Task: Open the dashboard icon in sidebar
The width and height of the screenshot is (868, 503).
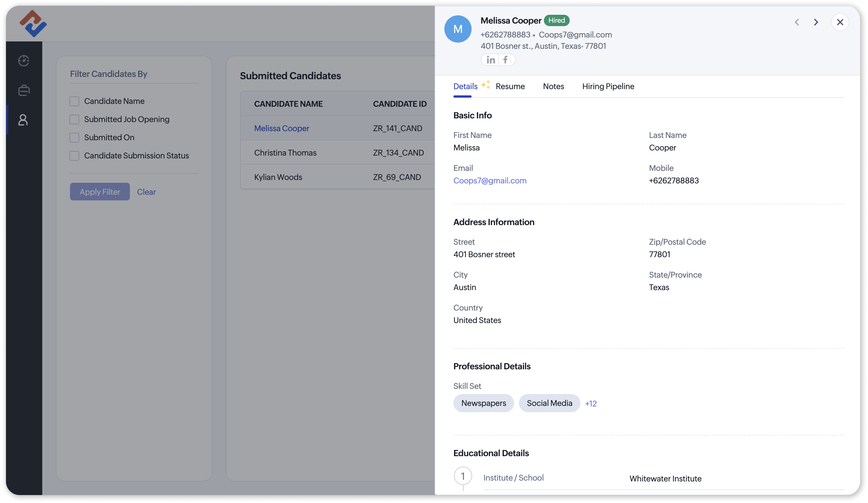Action: pyautogui.click(x=24, y=61)
